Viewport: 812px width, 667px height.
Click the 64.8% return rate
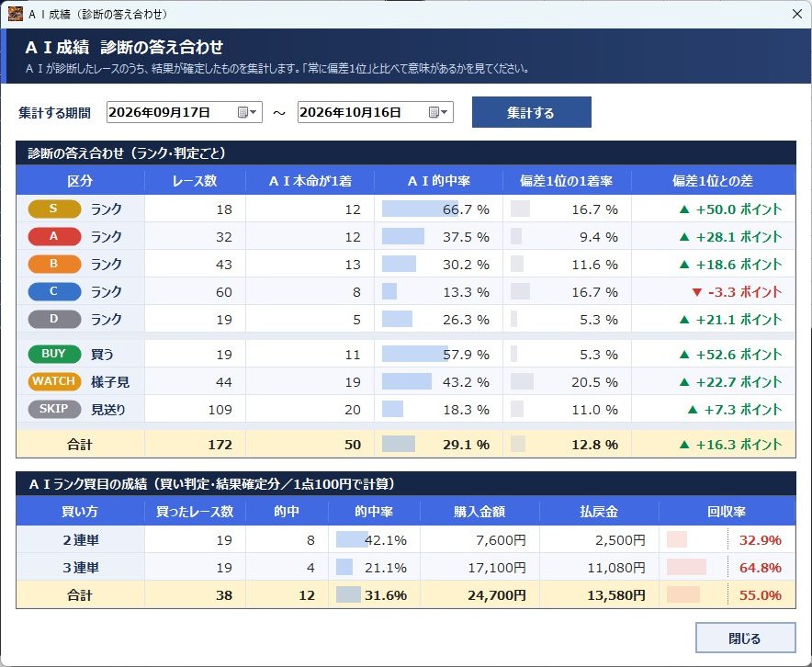coord(761,568)
